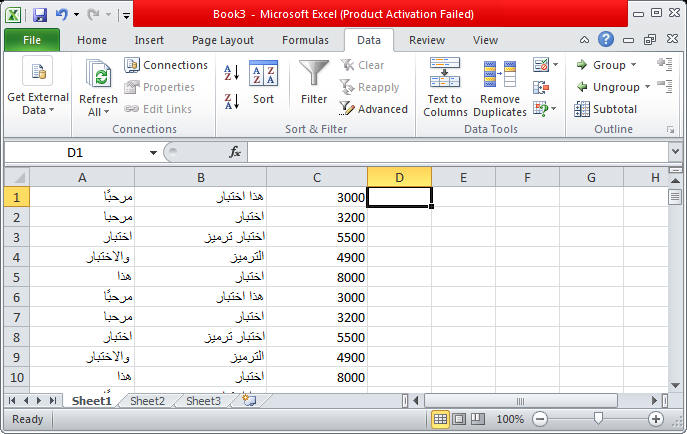
Task: Click the Select All corner button
Action: pyautogui.click(x=17, y=177)
